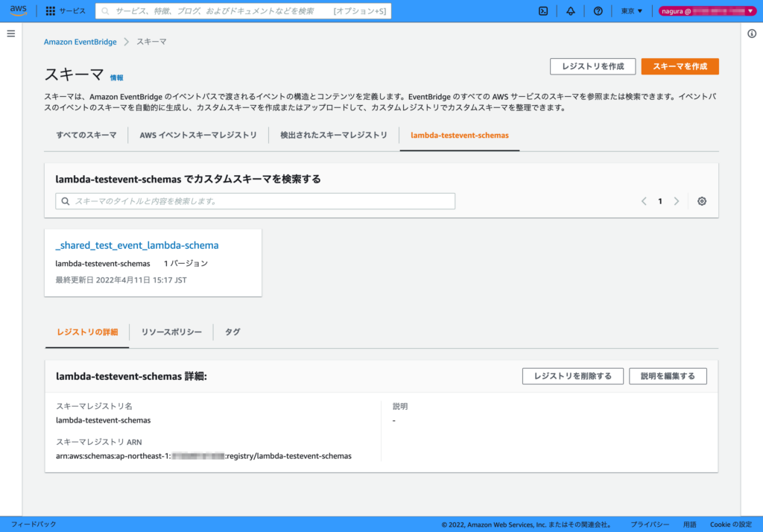Image resolution: width=763 pixels, height=532 pixels.
Task: Open the info panel icon on right
Action: [752, 34]
